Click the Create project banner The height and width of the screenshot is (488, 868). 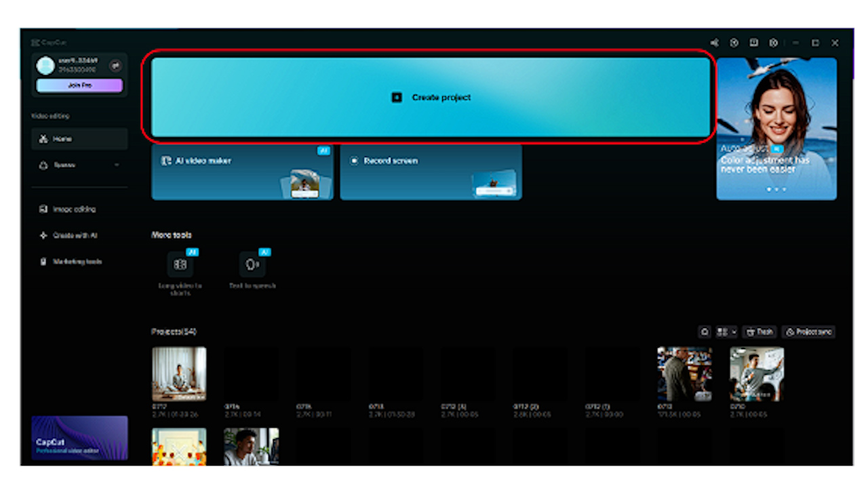431,97
